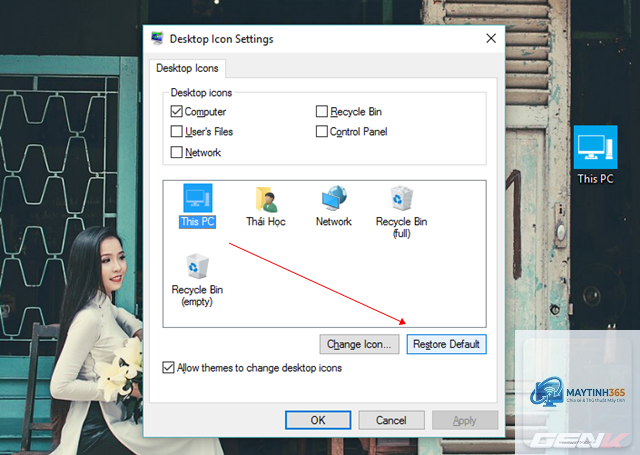
Task: Switch to the Desktop Icons tab
Action: (187, 68)
